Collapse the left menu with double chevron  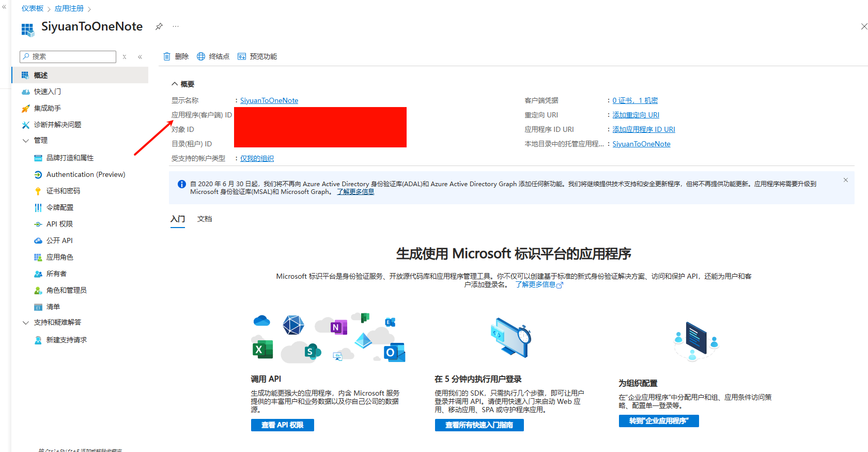click(x=140, y=57)
